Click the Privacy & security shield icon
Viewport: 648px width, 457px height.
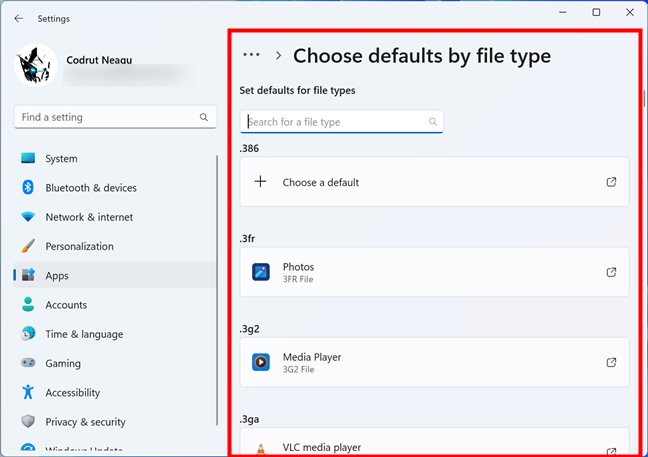pos(28,422)
